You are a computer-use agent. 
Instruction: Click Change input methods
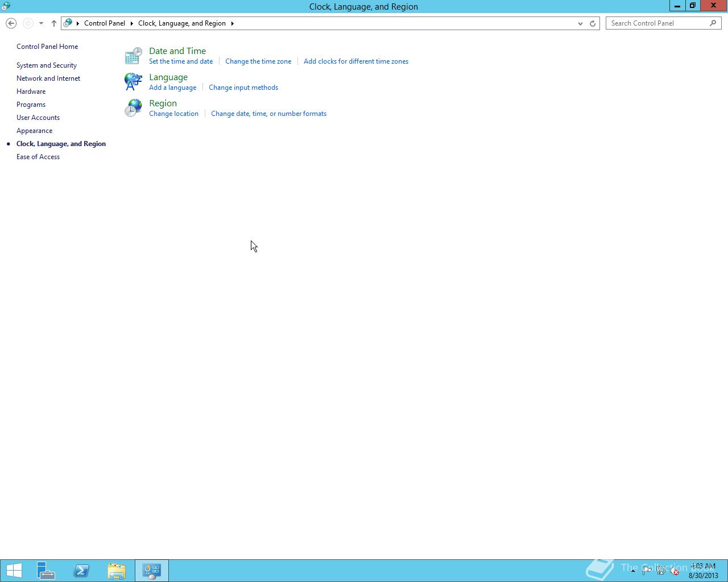(243, 88)
